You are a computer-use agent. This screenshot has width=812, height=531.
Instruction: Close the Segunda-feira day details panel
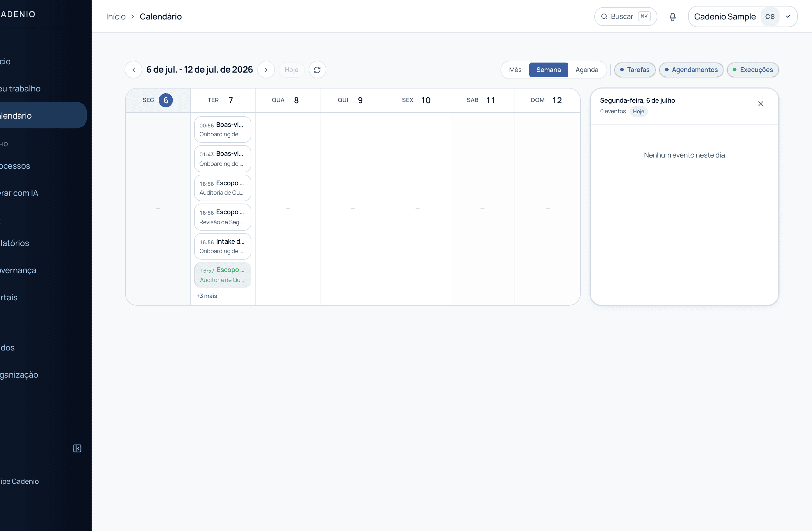[x=760, y=104]
